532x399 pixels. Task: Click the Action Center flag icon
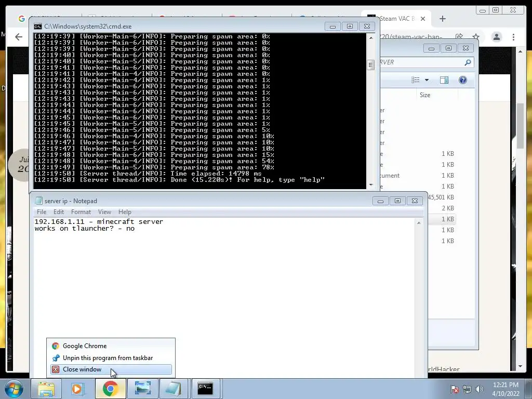click(x=454, y=389)
